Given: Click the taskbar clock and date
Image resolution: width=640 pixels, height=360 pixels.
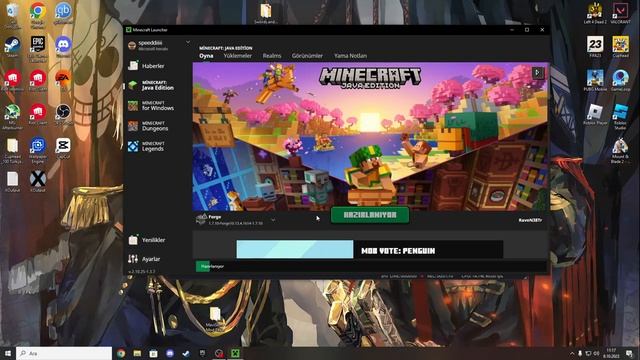Looking at the screenshot, I should point(611,353).
